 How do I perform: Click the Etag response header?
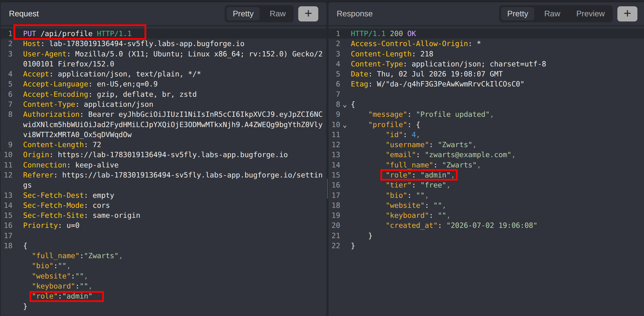[x=438, y=84]
